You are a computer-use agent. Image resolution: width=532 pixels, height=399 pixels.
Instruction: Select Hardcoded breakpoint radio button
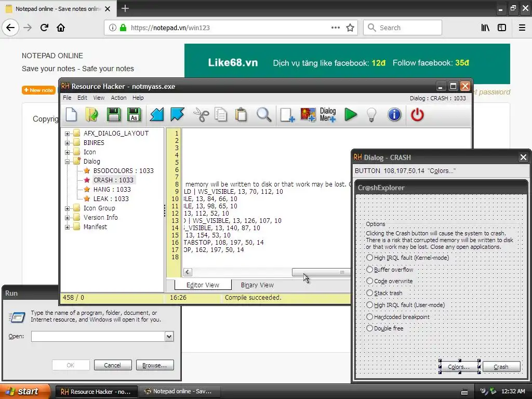coord(369,316)
